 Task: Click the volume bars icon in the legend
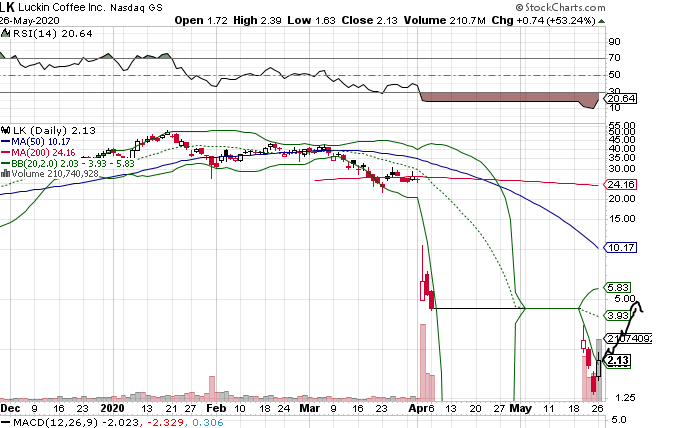point(5,174)
